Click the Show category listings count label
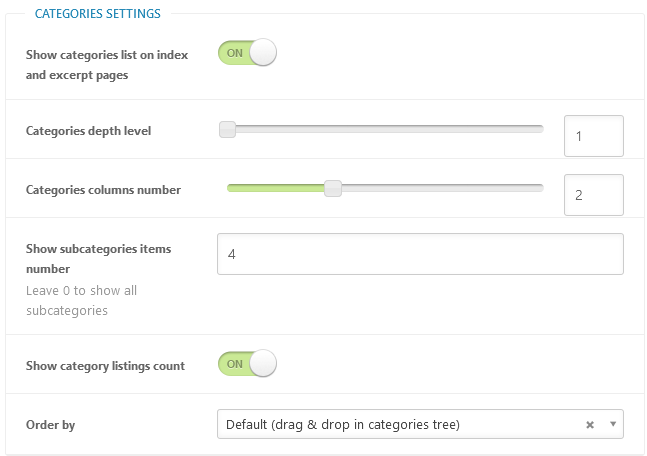The image size is (647, 456). (x=105, y=366)
